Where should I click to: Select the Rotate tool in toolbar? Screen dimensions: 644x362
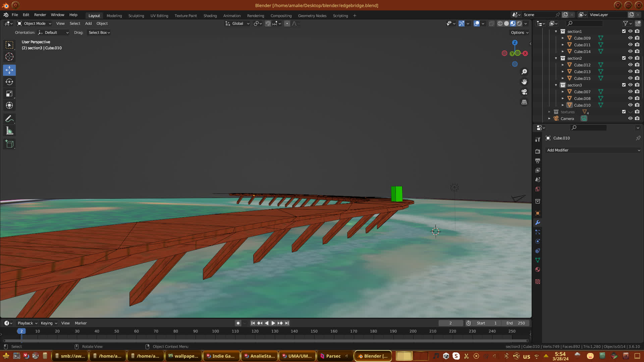9,82
